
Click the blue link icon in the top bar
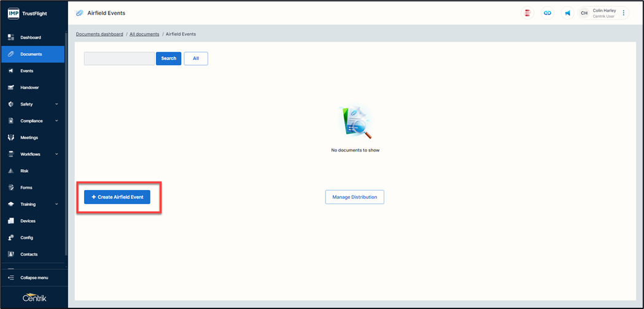coord(548,13)
